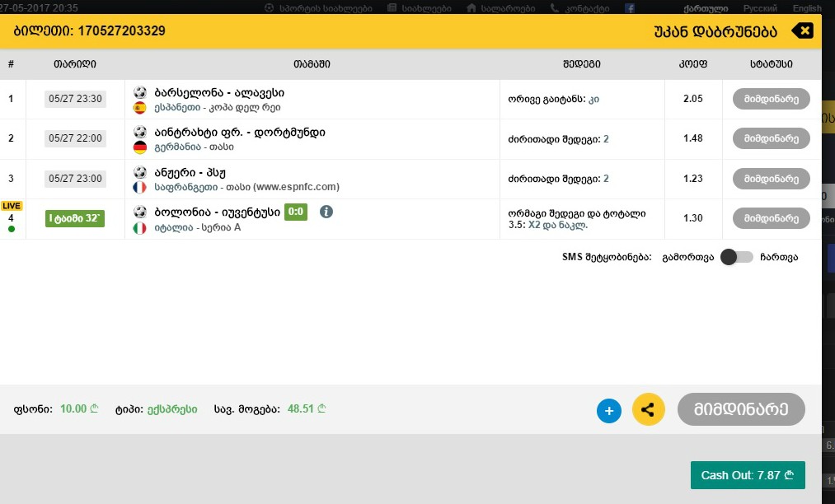Screen dimensions: 835x504
Task: Click the სტატუსი column header
Action: tap(771, 64)
